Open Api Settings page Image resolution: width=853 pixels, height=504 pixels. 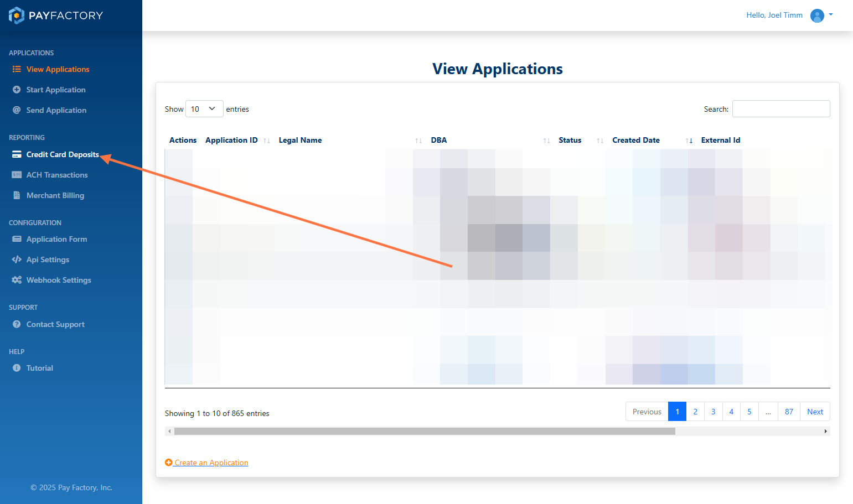click(48, 259)
